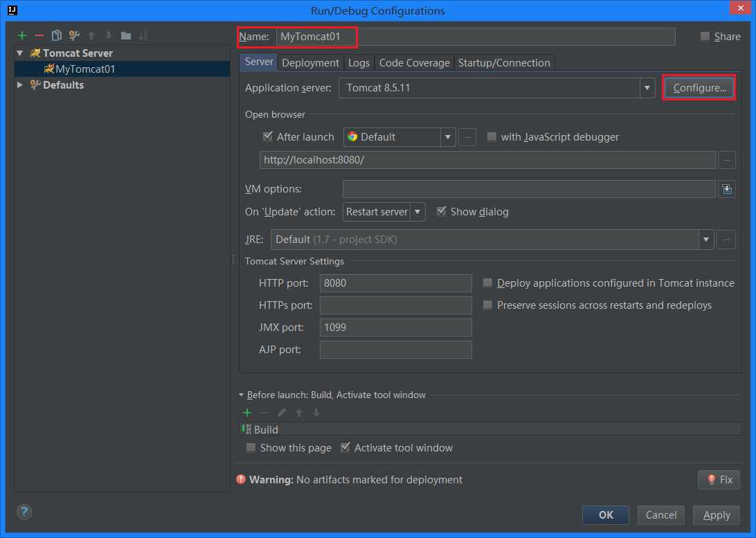
Task: Uncheck Activate tool window
Action: (345, 447)
